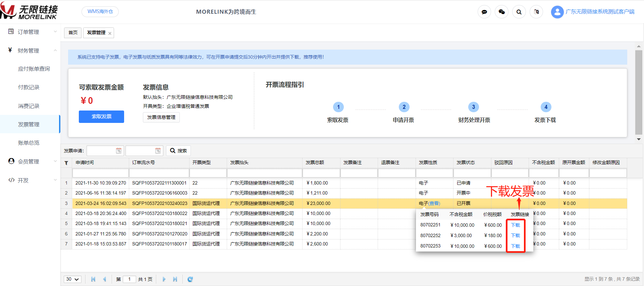Open the end date calendar picker

[158, 151]
